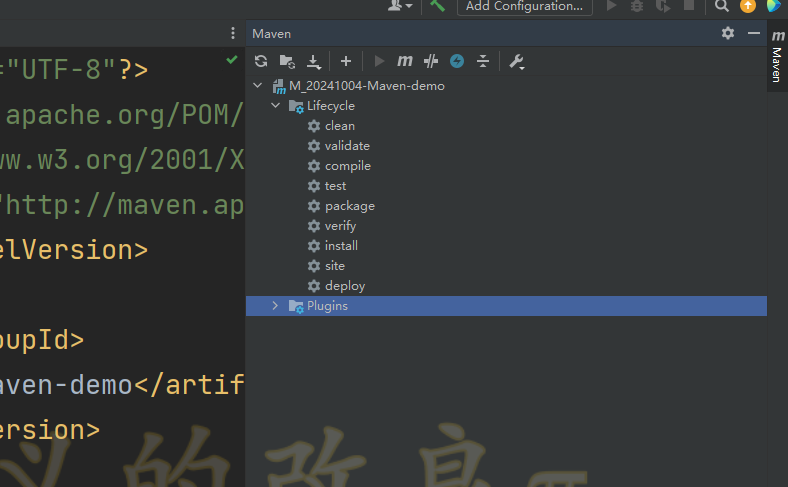Open editor tab options kebab menu
The width and height of the screenshot is (788, 487).
click(233, 33)
